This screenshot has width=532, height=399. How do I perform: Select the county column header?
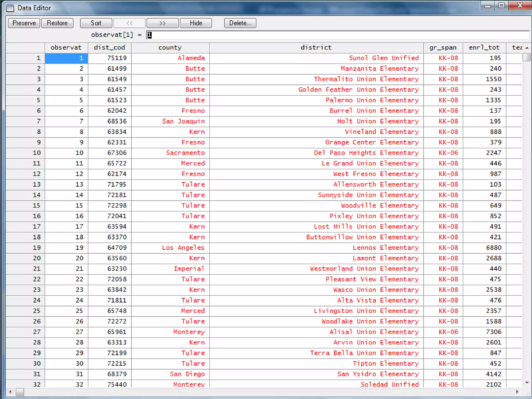pos(170,48)
